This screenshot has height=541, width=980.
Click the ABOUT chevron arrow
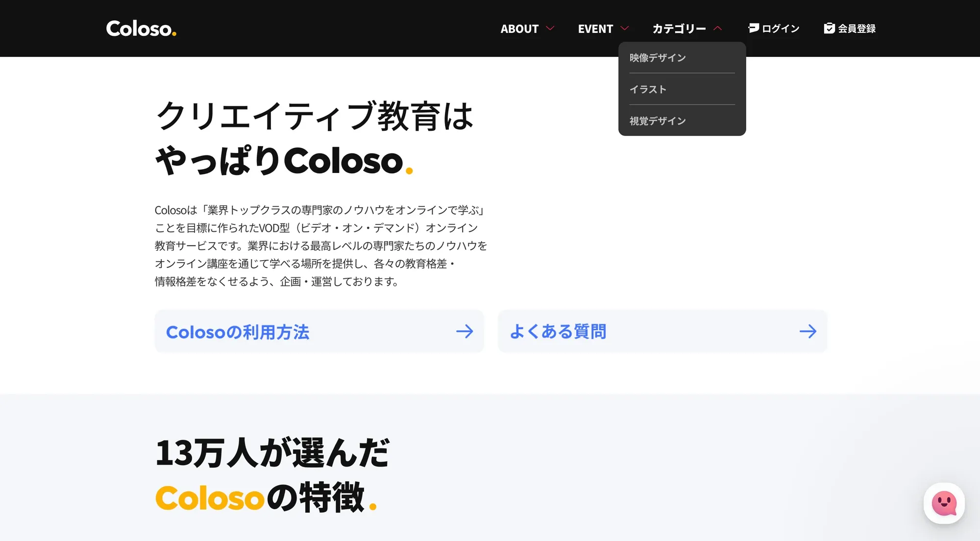pos(550,28)
